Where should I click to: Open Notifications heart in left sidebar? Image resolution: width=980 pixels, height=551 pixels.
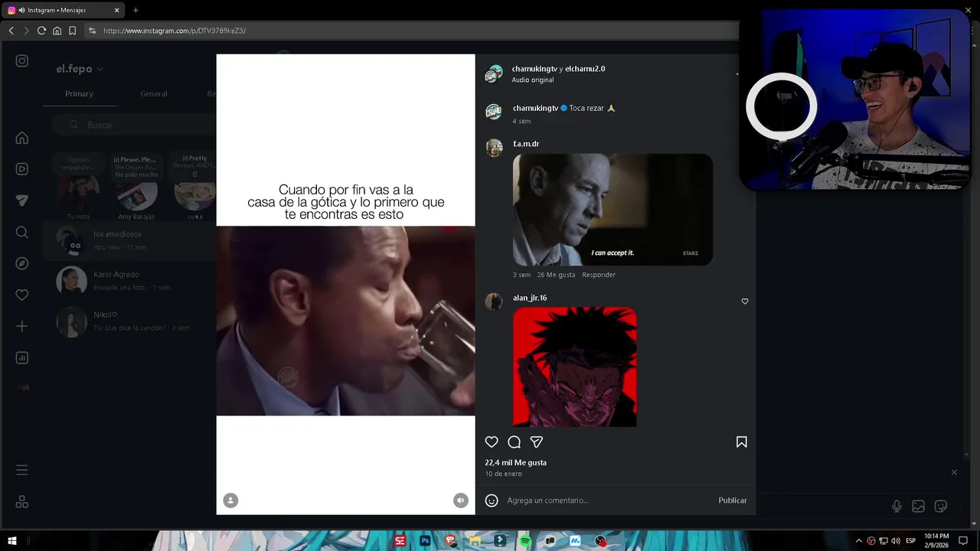pyautogui.click(x=22, y=295)
